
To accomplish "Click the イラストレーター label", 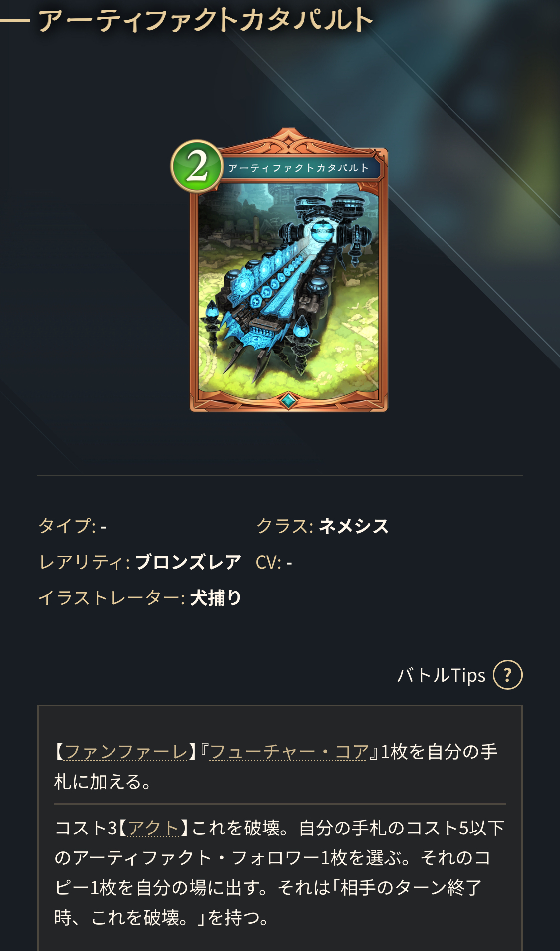I will pyautogui.click(x=112, y=598).
